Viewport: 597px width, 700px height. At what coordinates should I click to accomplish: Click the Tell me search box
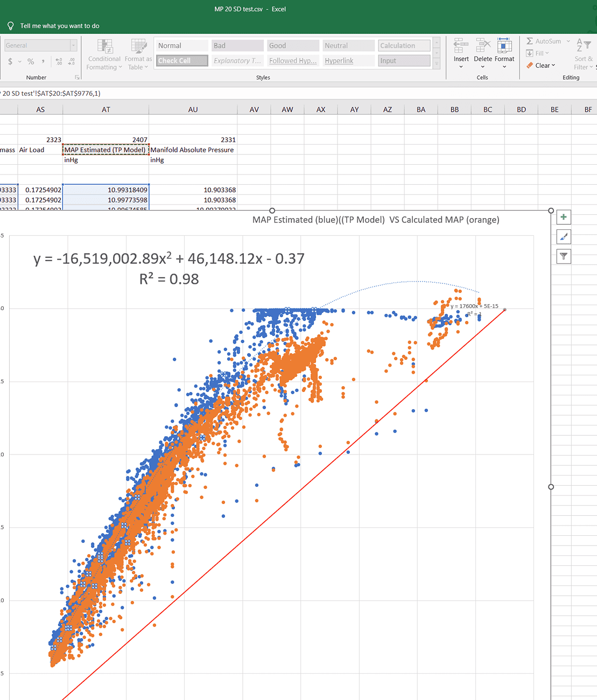(x=60, y=26)
